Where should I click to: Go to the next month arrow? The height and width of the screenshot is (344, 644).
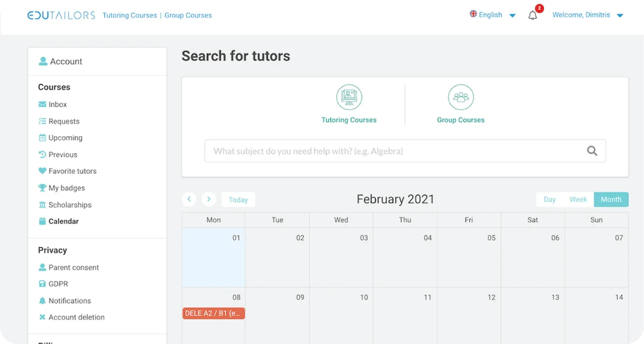pyautogui.click(x=209, y=199)
